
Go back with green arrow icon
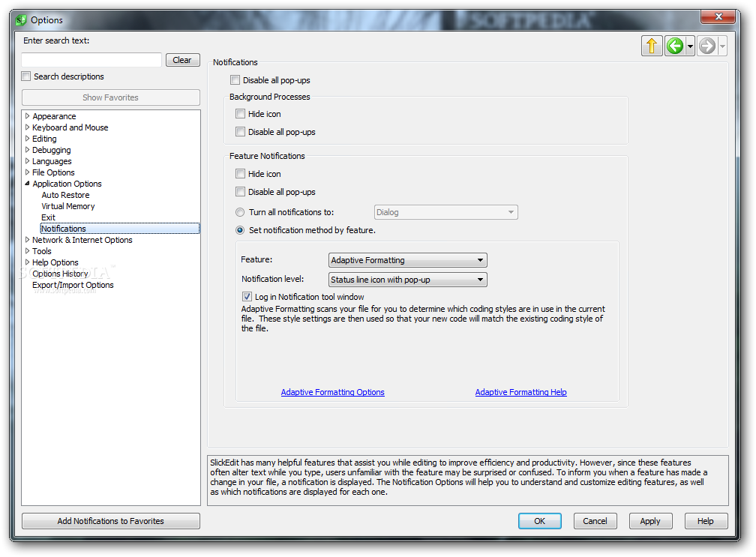(675, 46)
